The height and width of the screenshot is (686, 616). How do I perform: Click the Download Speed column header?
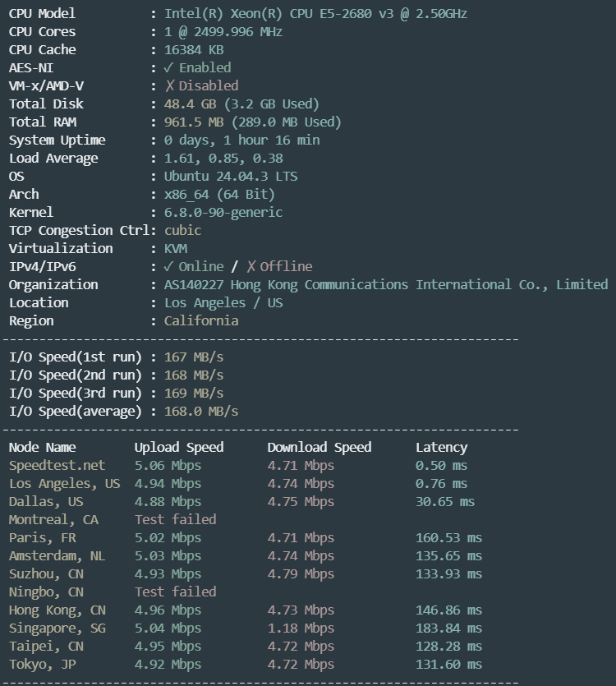coord(319,448)
